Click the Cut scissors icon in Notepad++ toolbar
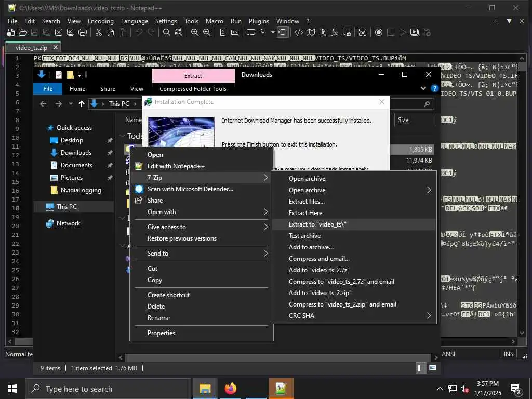 click(98, 33)
